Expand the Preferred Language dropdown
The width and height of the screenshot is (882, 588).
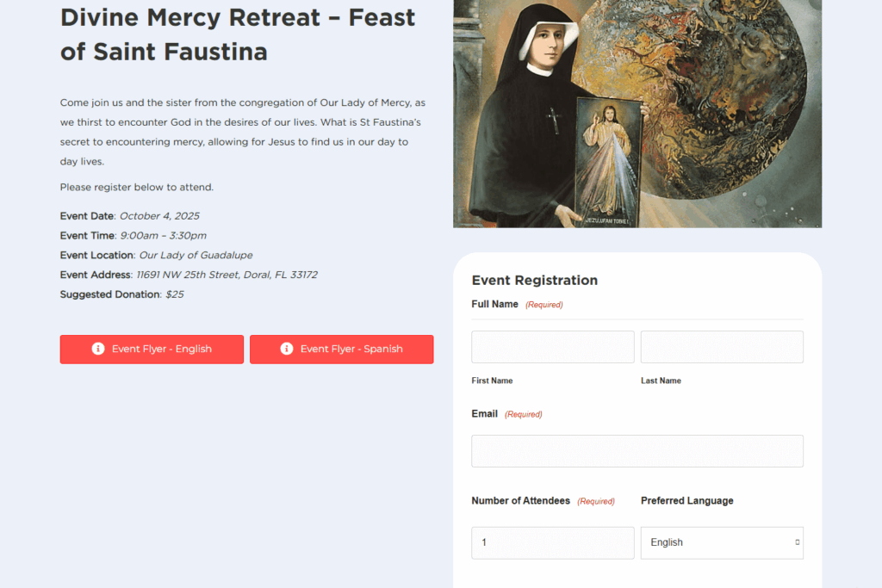pyautogui.click(x=722, y=542)
